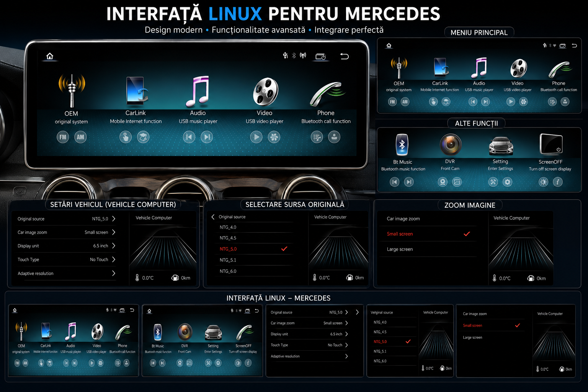Click the Phone label in the MENIU PRINCIPAL panel
This screenshot has height=392, width=588.
click(559, 83)
